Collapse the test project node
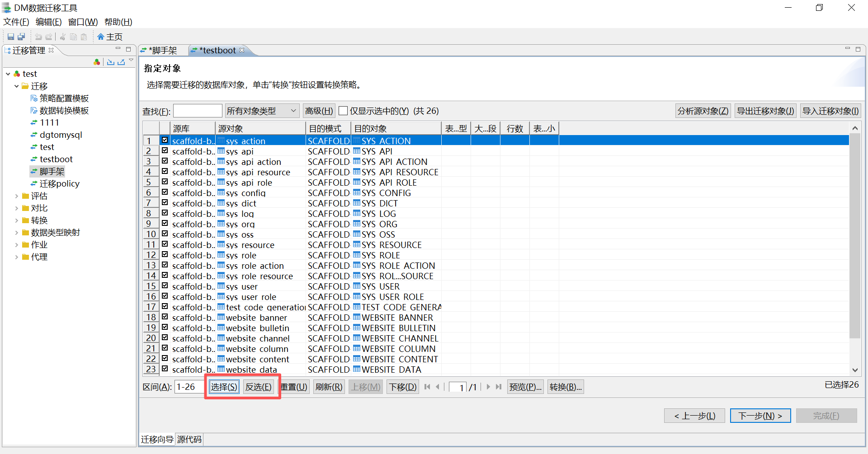This screenshot has width=868, height=454. tap(8, 74)
